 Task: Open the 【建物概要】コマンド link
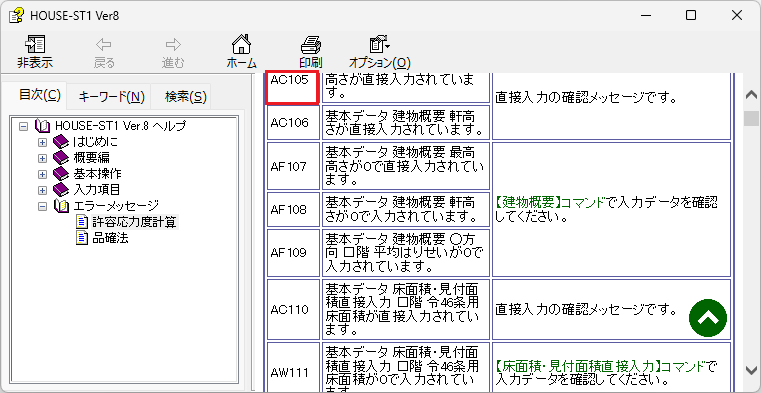[551, 202]
